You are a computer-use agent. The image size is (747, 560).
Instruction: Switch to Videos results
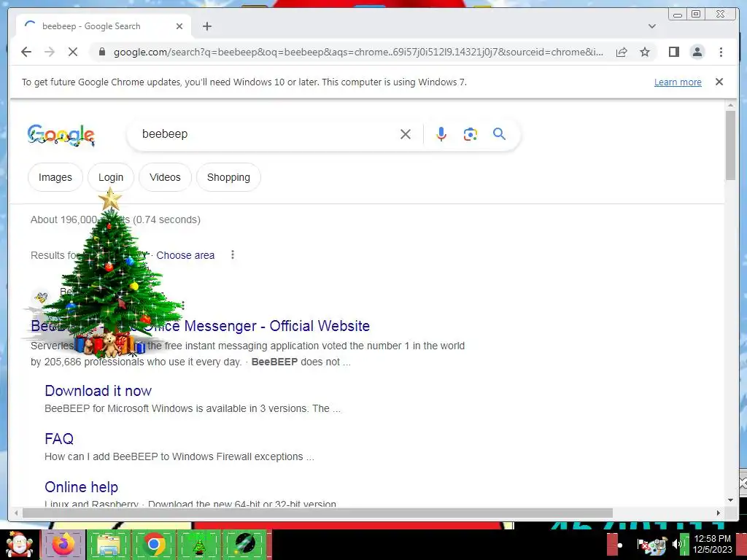point(165,177)
